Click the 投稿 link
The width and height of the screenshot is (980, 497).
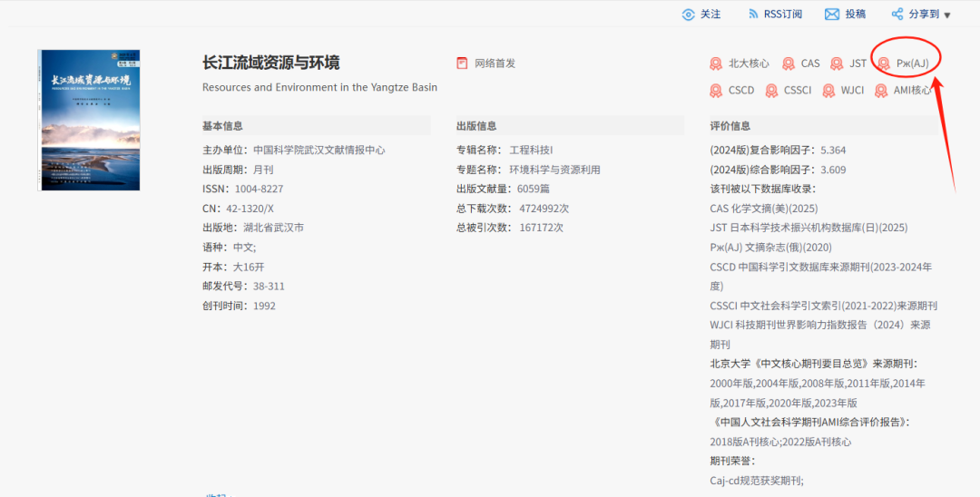coord(856,14)
